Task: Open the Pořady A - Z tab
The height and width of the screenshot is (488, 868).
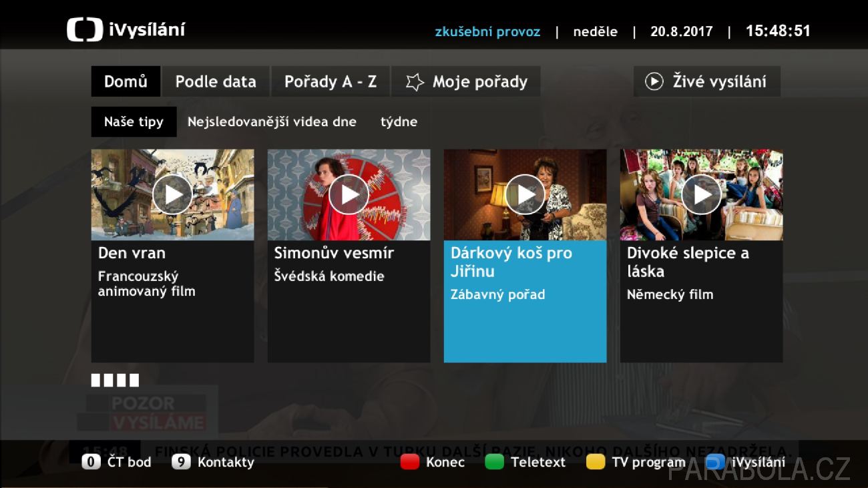Action: (331, 81)
